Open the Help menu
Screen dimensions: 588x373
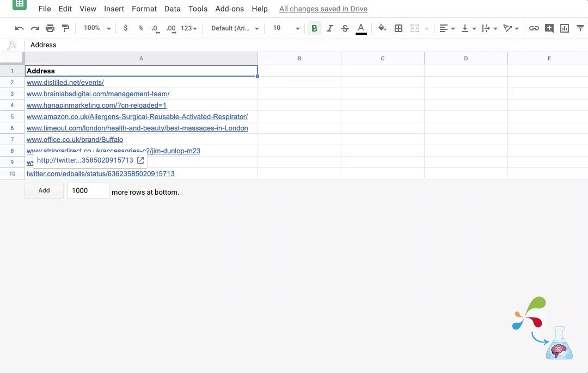click(260, 9)
